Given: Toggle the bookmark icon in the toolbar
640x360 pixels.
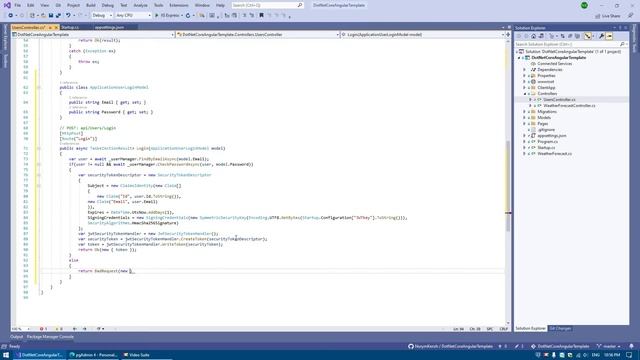Looking at the screenshot, I should click(262, 16).
